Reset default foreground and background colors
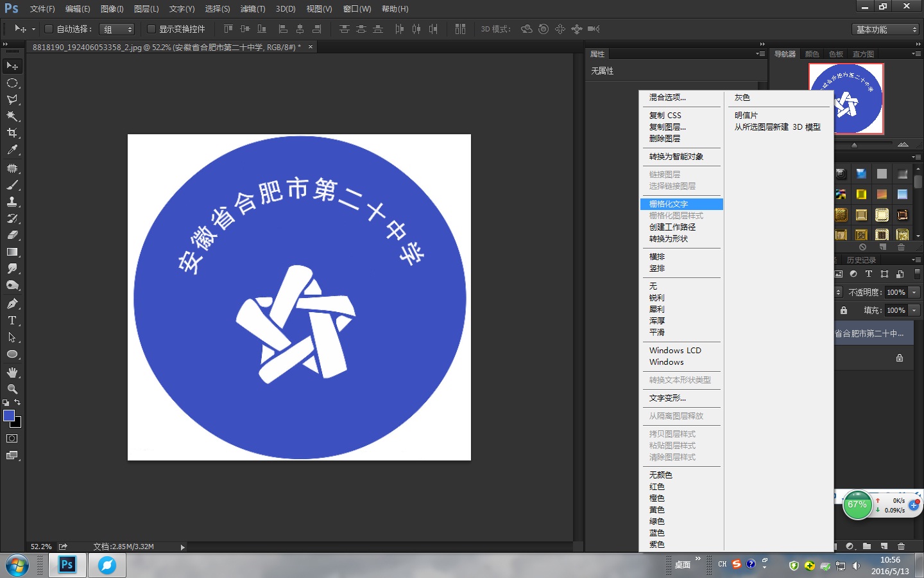The width and height of the screenshot is (924, 578). click(x=6, y=403)
